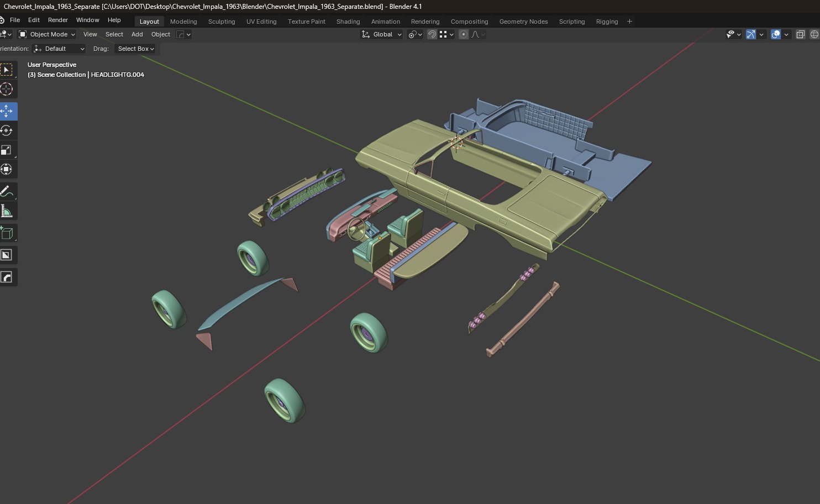Switch to the Shading workspace tab

(348, 22)
